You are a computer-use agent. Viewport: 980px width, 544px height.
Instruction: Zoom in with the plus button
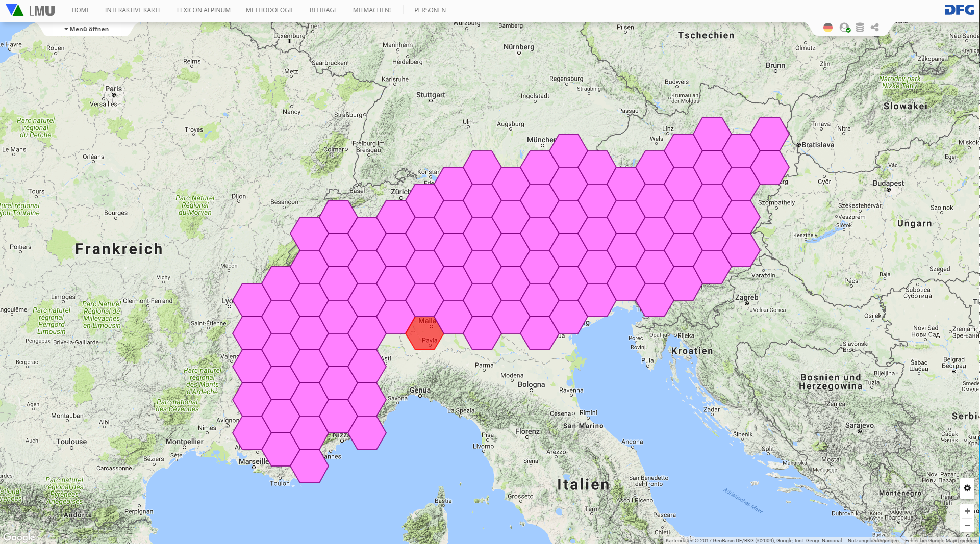(x=967, y=511)
